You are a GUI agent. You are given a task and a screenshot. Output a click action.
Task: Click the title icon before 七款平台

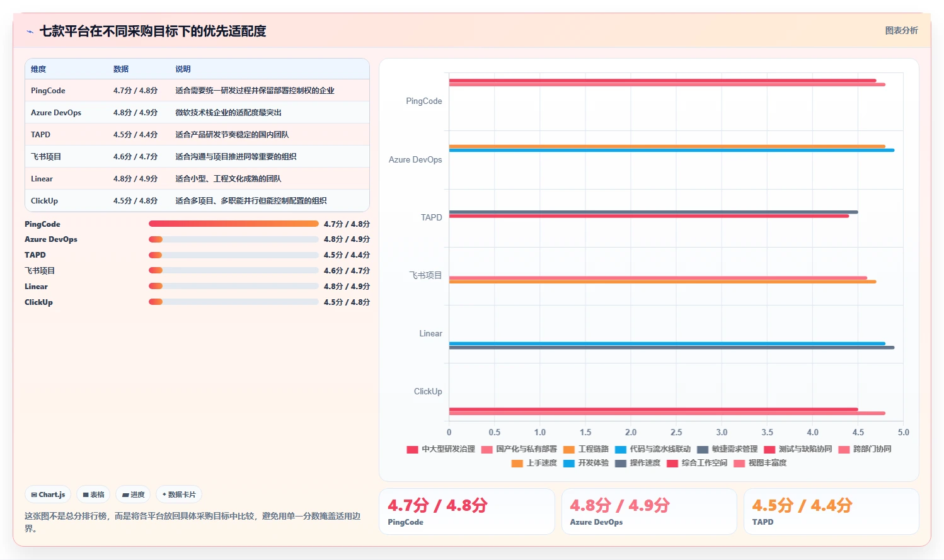point(30,31)
